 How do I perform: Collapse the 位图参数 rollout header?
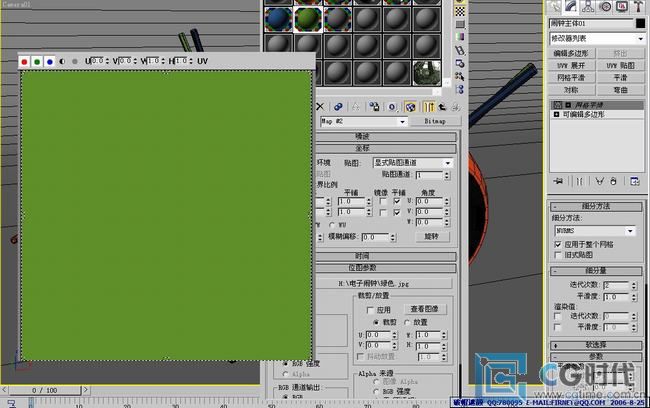[386, 268]
